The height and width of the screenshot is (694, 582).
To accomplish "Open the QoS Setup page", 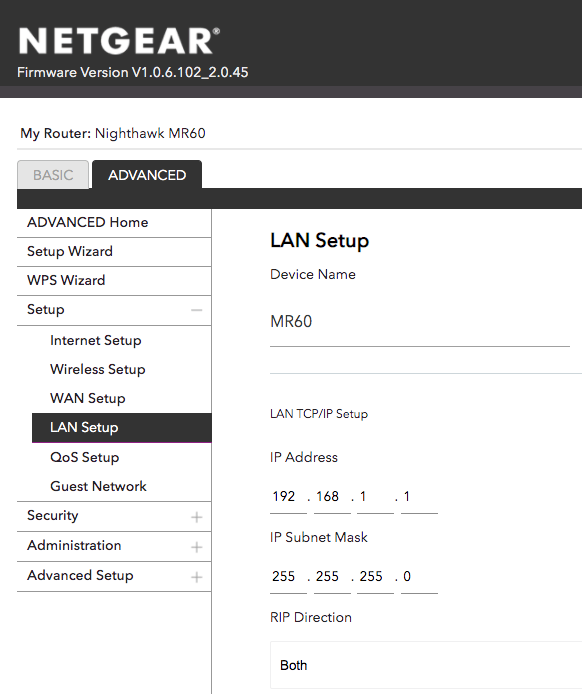I will 85,457.
